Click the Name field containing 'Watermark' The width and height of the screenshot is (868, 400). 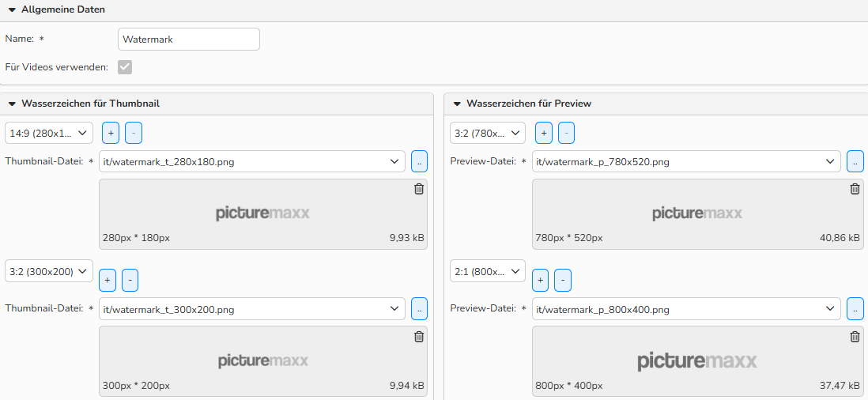pos(189,40)
